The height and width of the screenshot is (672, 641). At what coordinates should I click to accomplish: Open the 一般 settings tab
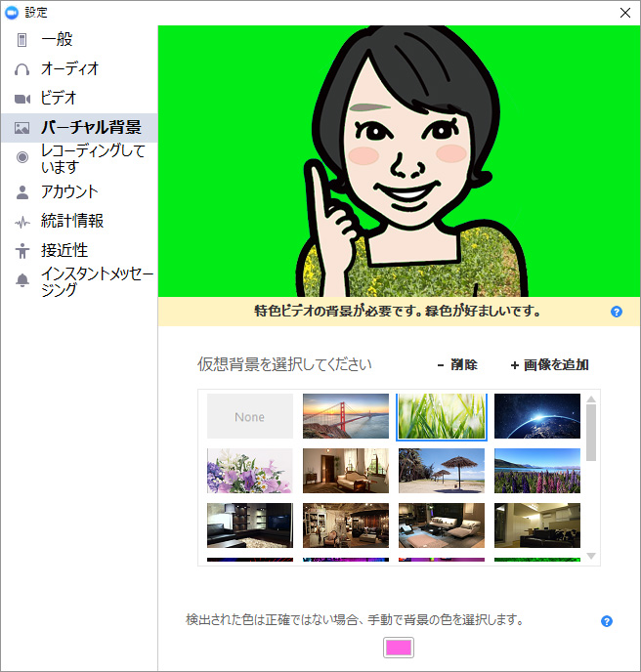tap(57, 40)
